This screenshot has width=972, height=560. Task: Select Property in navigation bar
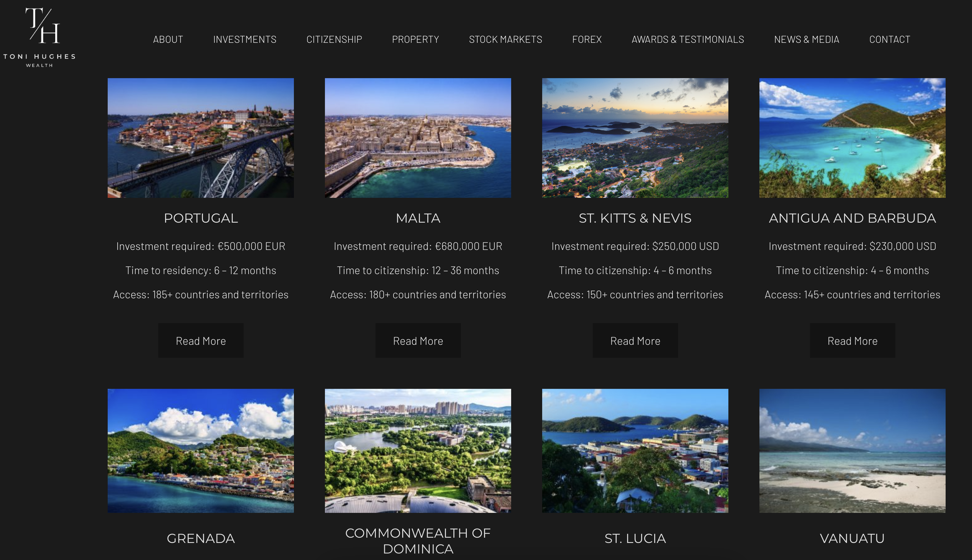coord(415,39)
